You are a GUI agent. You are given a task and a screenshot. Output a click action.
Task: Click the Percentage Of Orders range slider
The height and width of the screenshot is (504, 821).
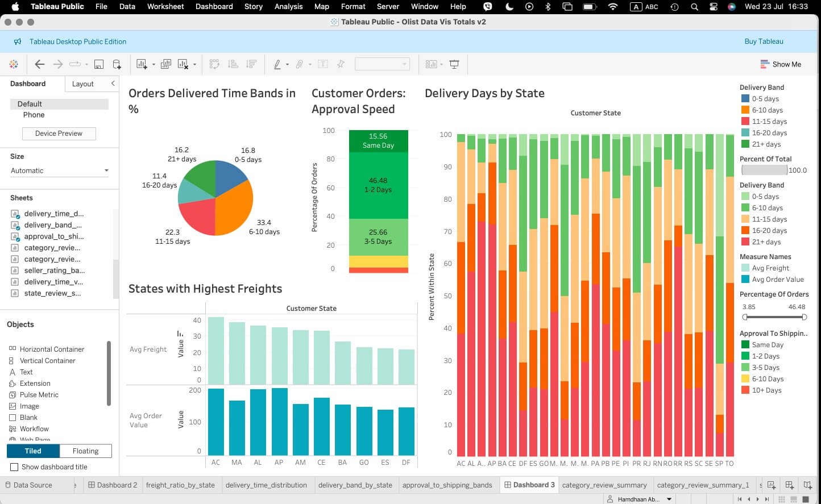pos(774,317)
